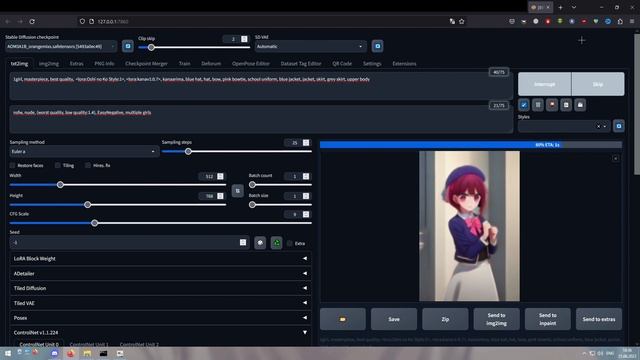Click the Zip button
Screen dimensions: 640x360
tap(445, 319)
